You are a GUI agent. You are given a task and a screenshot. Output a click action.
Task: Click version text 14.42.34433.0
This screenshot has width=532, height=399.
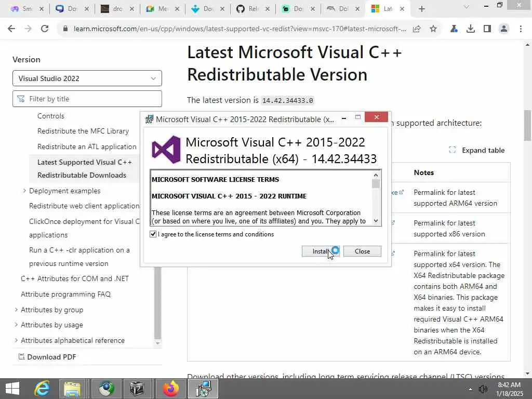tap(287, 100)
